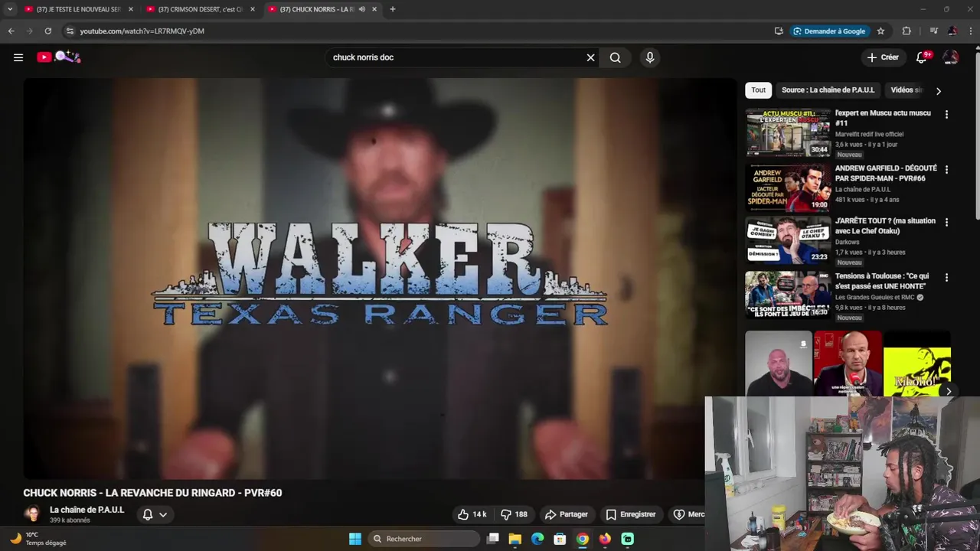
Task: Open tab search dropdown arrow
Action: point(10,9)
